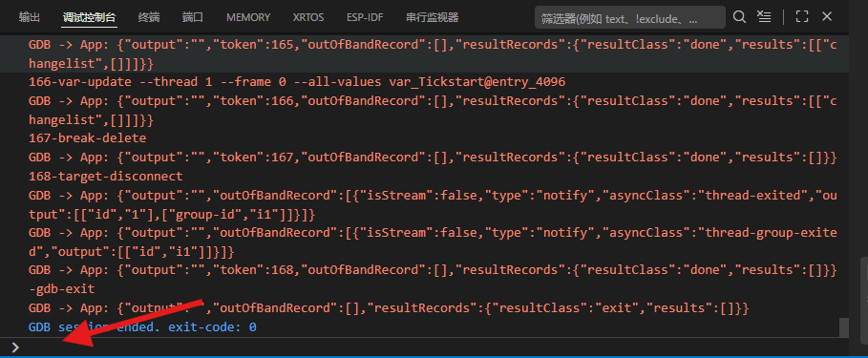The width and height of the screenshot is (868, 358).
Task: Switch to the 输出 tab
Action: coord(30,18)
